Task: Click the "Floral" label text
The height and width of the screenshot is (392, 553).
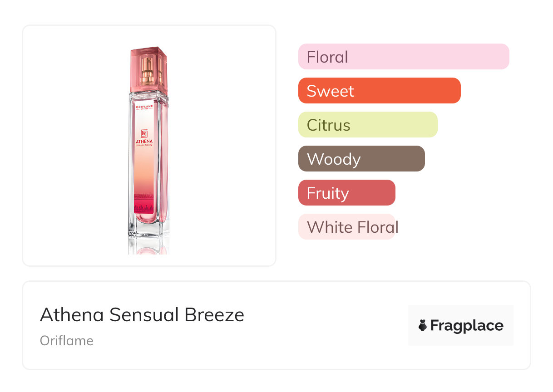Action: coord(327,57)
